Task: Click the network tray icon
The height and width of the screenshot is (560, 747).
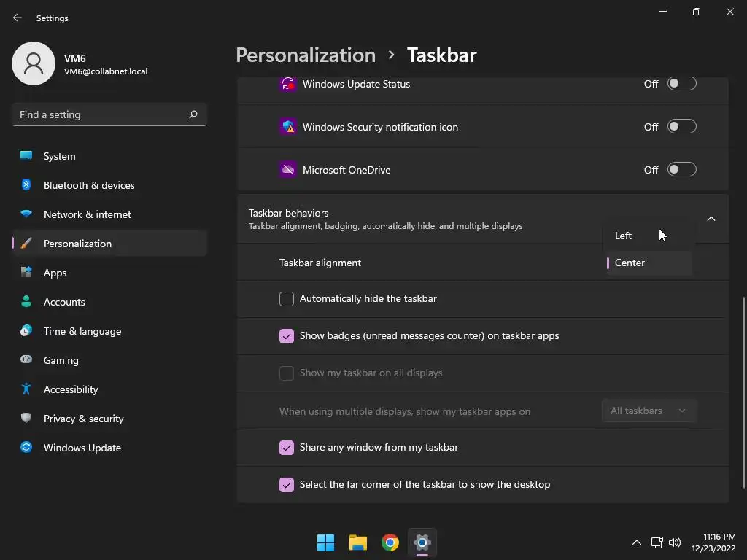Action: pos(657,542)
